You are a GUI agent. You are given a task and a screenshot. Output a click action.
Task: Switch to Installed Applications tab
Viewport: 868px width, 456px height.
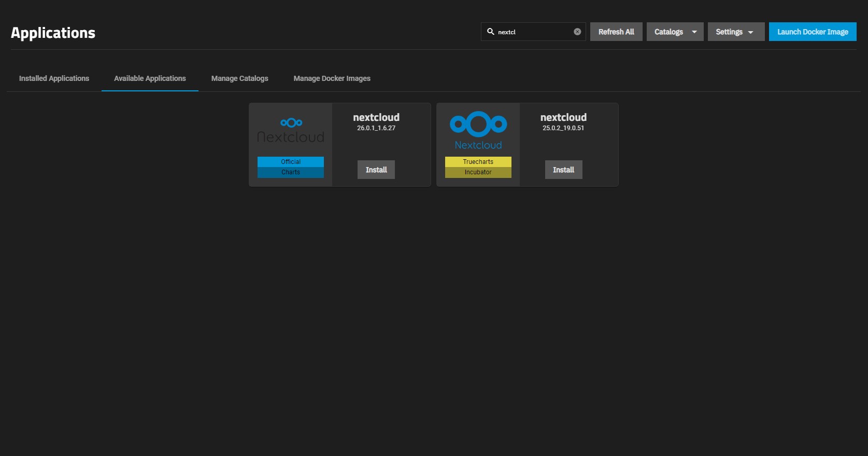(54, 78)
